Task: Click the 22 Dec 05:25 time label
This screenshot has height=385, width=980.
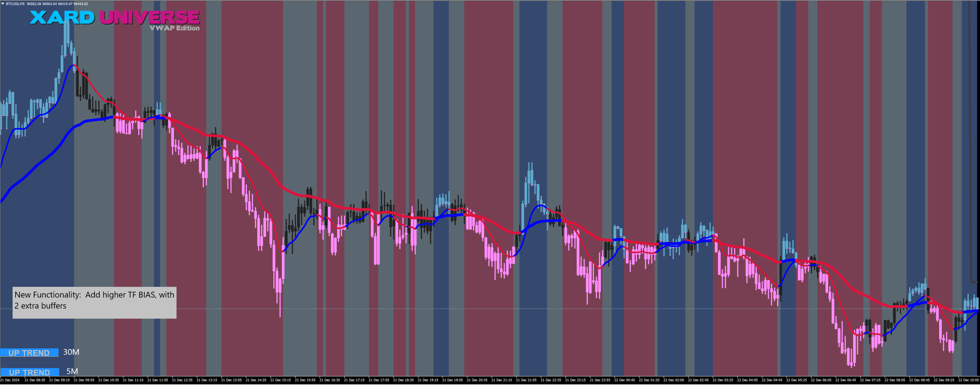Action: pyautogui.click(x=796, y=380)
